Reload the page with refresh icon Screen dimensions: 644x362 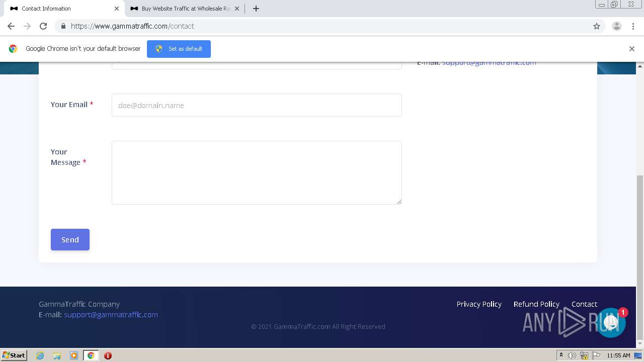(x=43, y=26)
